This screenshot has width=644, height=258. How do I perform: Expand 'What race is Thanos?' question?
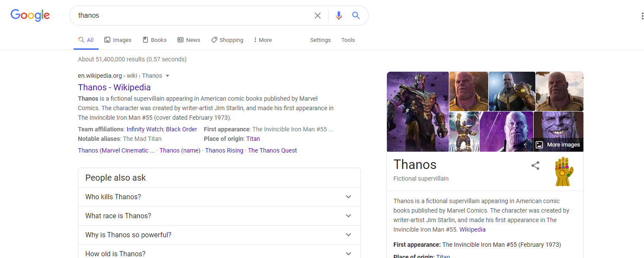[219, 216]
